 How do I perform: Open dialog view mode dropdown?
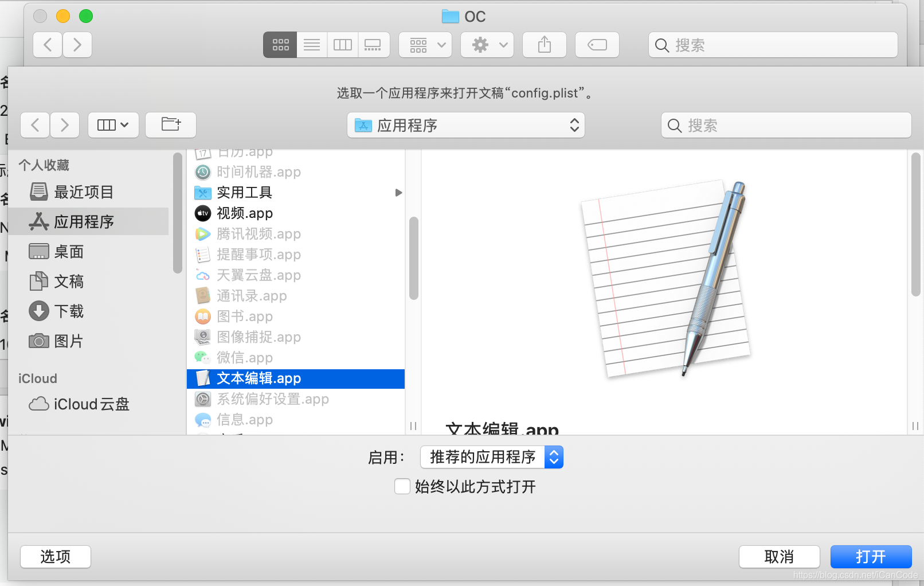tap(113, 125)
